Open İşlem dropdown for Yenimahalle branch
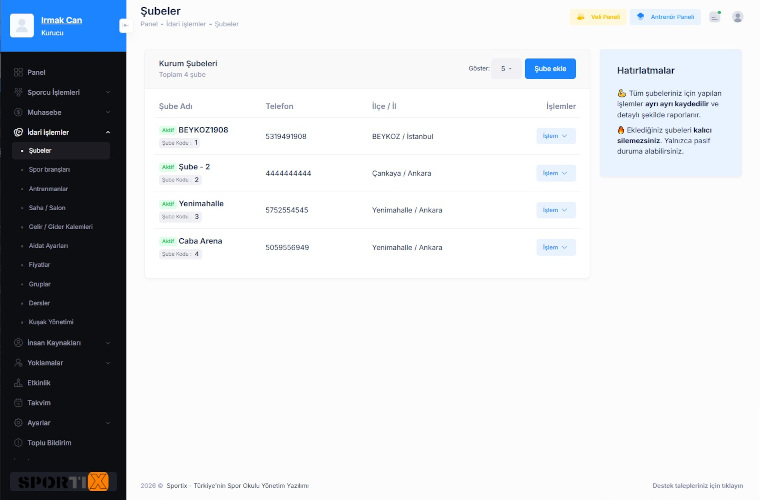 [556, 210]
